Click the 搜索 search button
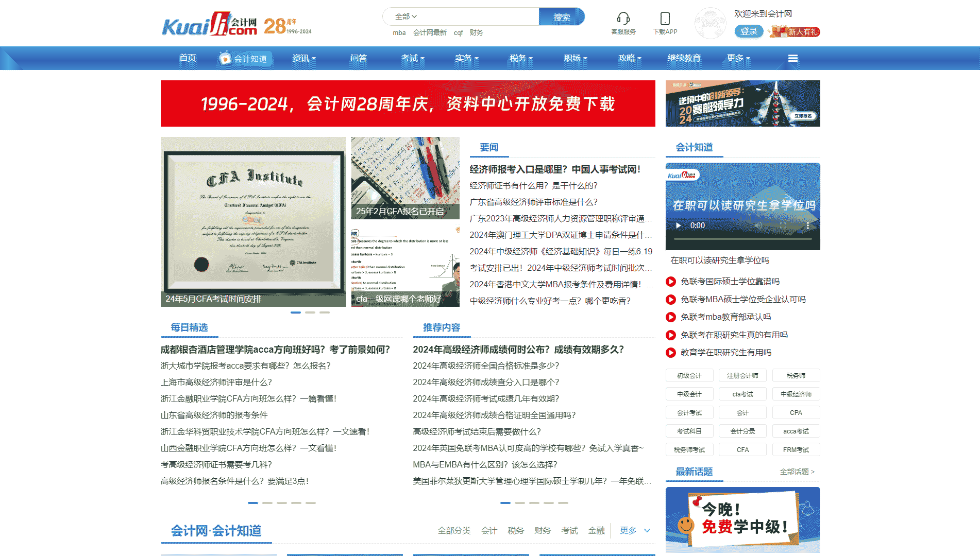 (x=562, y=17)
